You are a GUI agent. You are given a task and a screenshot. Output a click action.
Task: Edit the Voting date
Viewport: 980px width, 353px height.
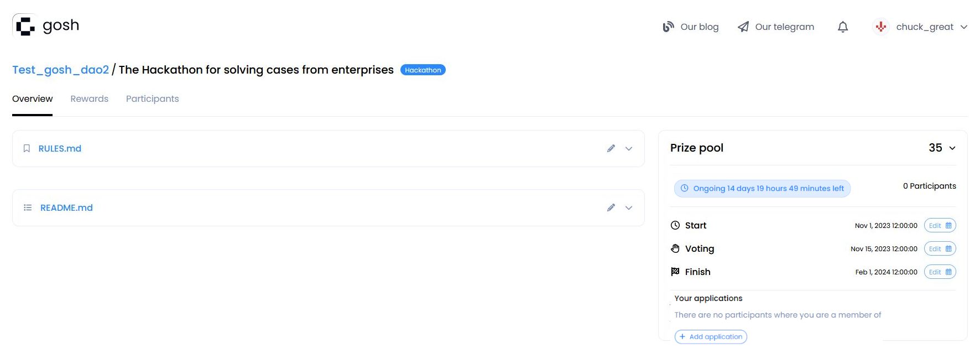[x=940, y=248]
